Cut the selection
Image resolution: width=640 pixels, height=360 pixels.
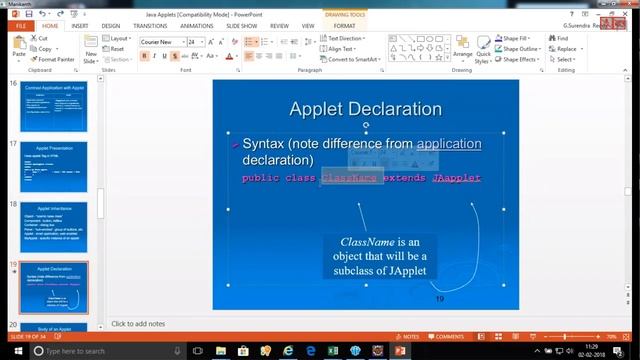coord(39,38)
